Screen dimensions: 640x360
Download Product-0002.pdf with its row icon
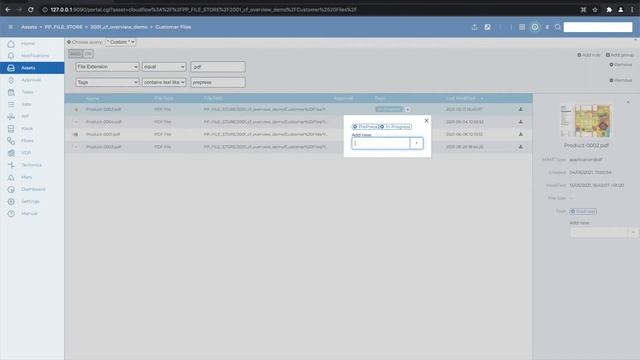tap(520, 109)
